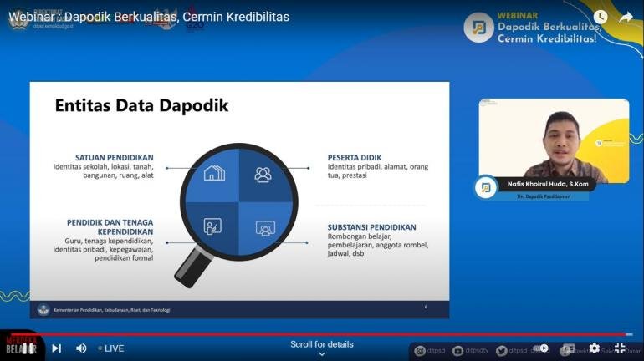
Task: Click the Satuan Pendidikan building icon
Action: tap(214, 174)
